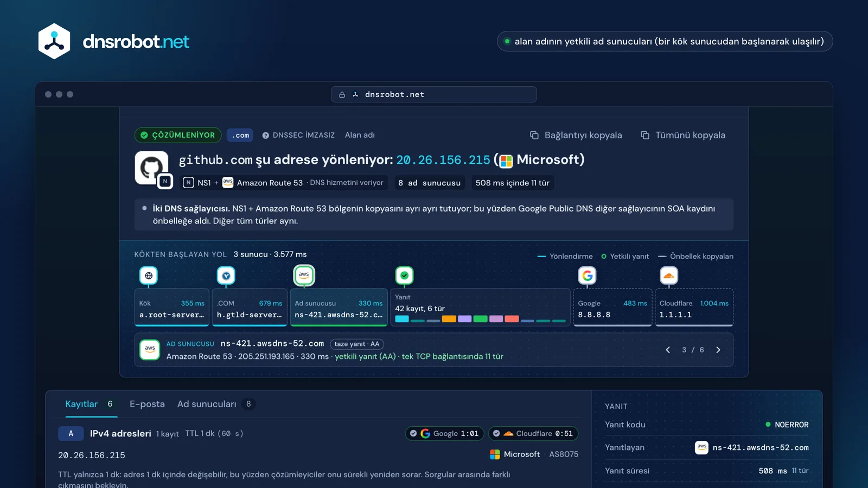Select the Cloudflare 1.1.1.1 card

694,307
